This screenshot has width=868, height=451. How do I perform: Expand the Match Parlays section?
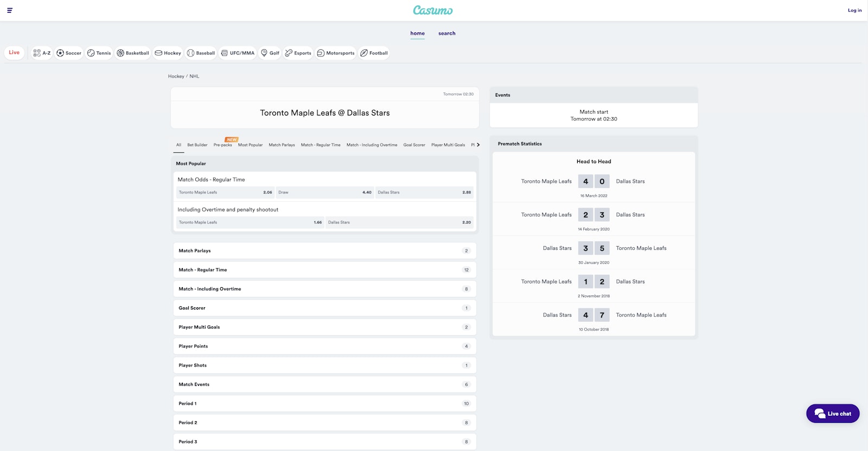(x=324, y=251)
